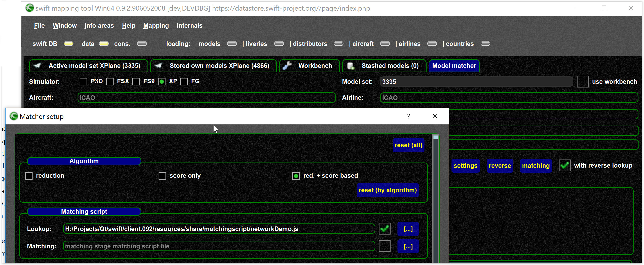Click the stash icon on Stashed models tab
Viewport: 644px width, 265px height.
350,66
